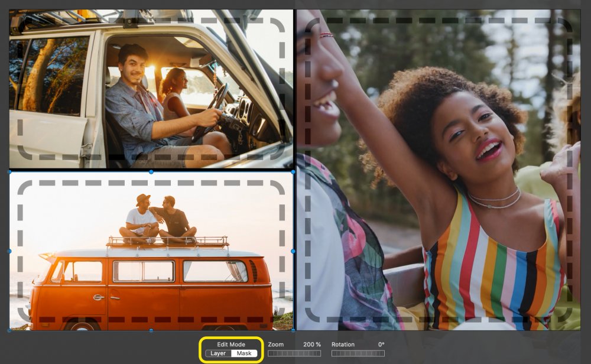Switch Edit Mode to Layer
Image resolution: width=591 pixels, height=364 pixels.
click(218, 353)
